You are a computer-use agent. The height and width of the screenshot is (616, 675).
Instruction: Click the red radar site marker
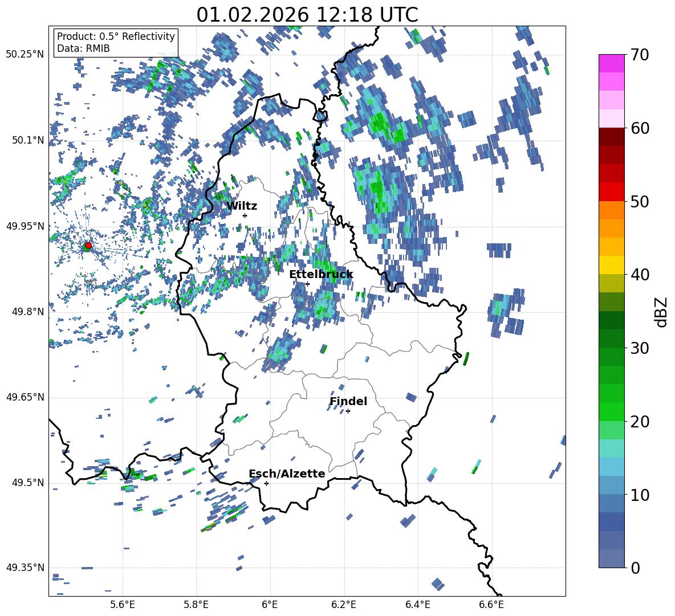tap(88, 245)
